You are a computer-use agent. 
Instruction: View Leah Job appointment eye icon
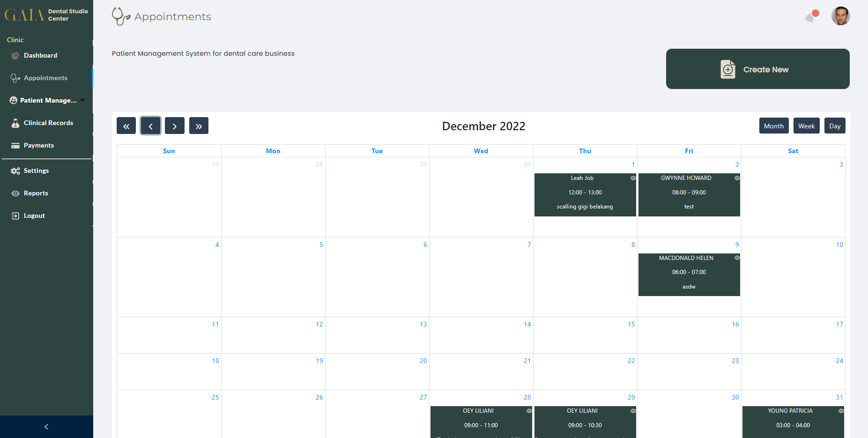tap(633, 178)
